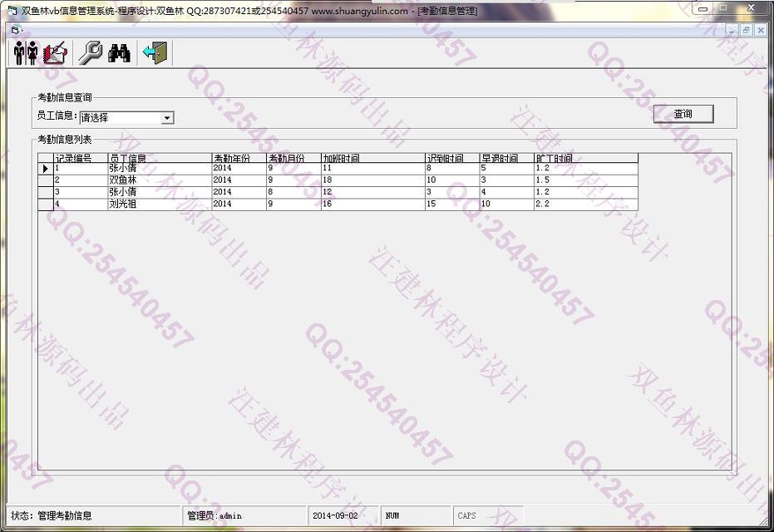Click overtime value 16 in record 4
Viewport: 774px width, 532px height.
tap(373, 204)
